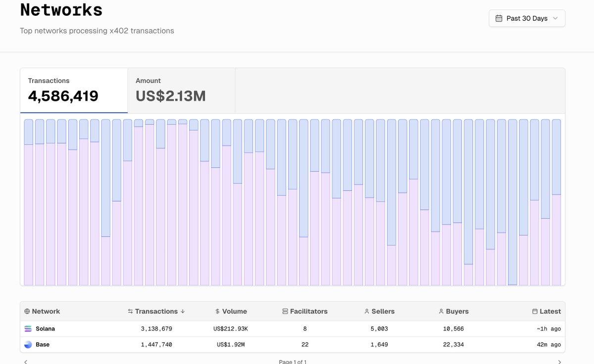Image resolution: width=594 pixels, height=364 pixels.
Task: Click the Networks page heading
Action: point(61,9)
